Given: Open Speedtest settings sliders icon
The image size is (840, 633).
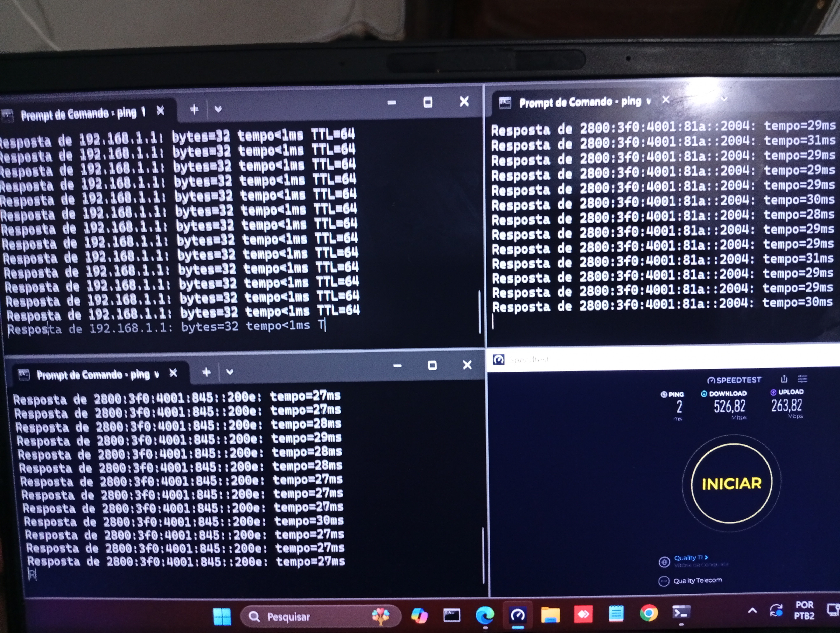Looking at the screenshot, I should pyautogui.click(x=802, y=379).
